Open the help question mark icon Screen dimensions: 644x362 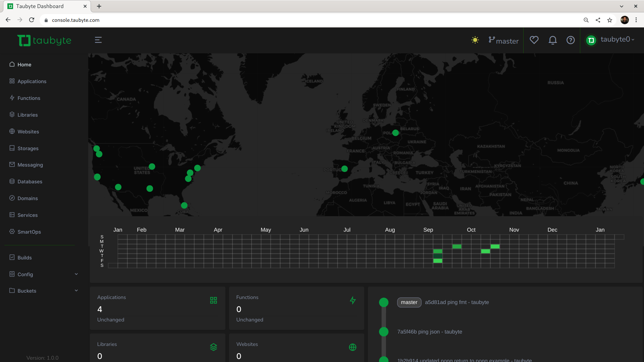pos(571,40)
